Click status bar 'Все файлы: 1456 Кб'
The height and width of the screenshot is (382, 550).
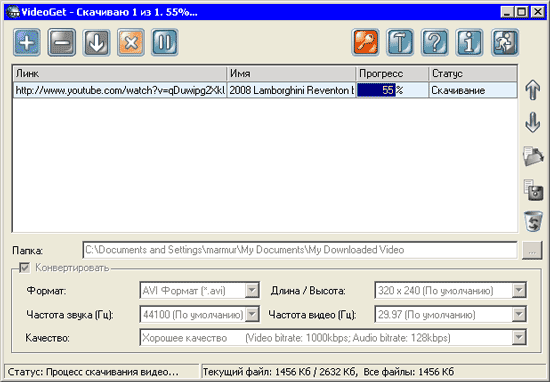(x=408, y=371)
